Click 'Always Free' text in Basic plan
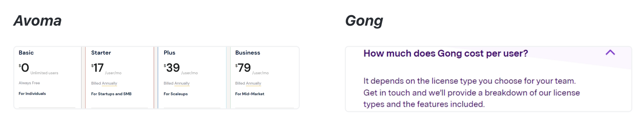This screenshot has width=644, height=122. (29, 83)
